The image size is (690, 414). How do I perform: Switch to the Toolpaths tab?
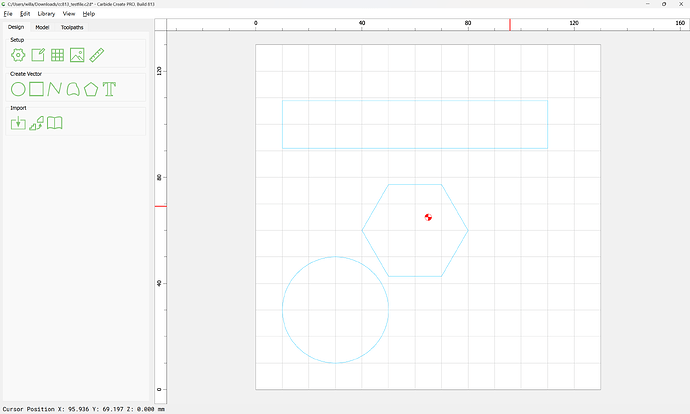(x=72, y=27)
